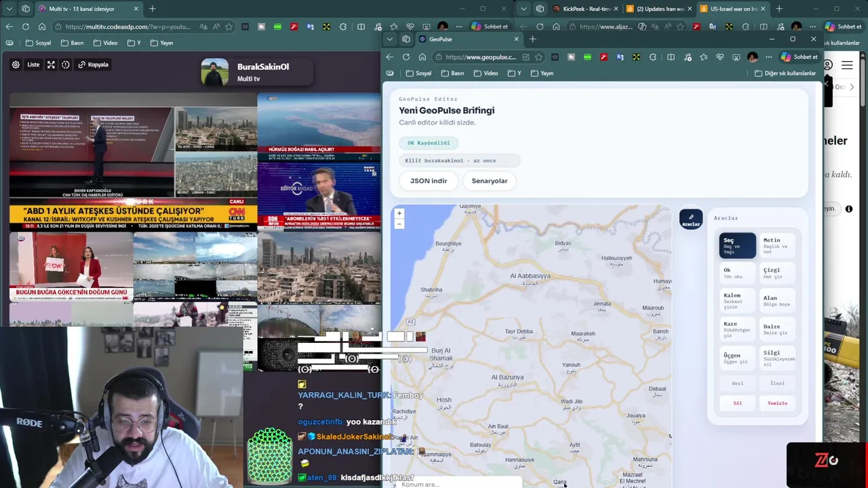Image resolution: width=868 pixels, height=488 pixels.
Task: Switch to the GeoPulse browser tab
Action: (x=468, y=39)
